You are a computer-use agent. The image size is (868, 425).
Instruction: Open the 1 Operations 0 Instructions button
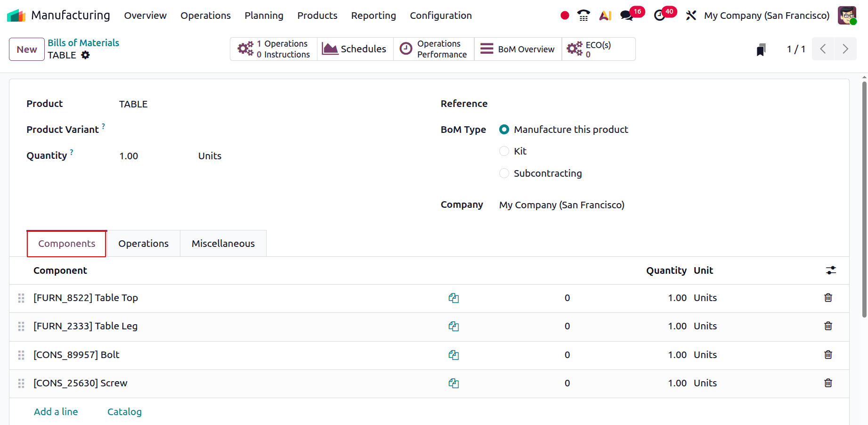tap(274, 49)
